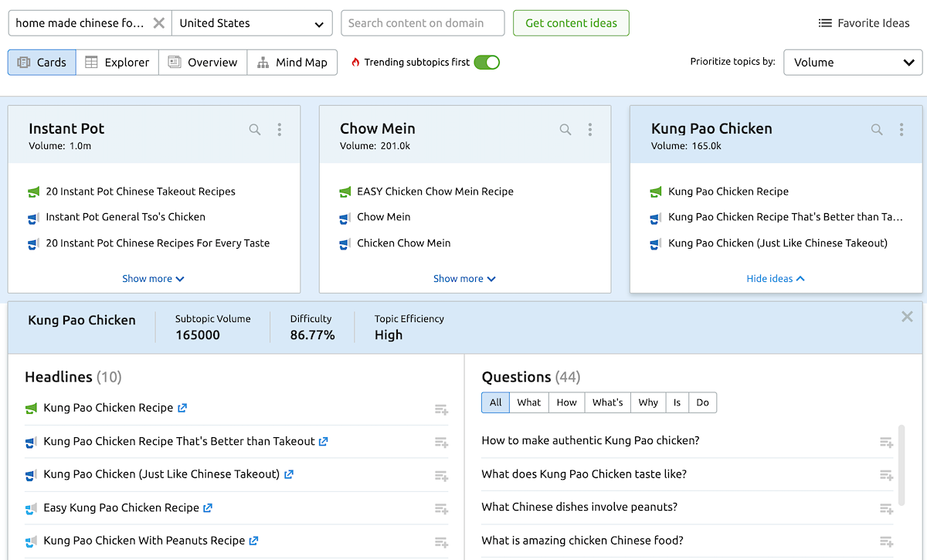Filter questions by Is
This screenshot has width=927, height=560.
click(677, 402)
